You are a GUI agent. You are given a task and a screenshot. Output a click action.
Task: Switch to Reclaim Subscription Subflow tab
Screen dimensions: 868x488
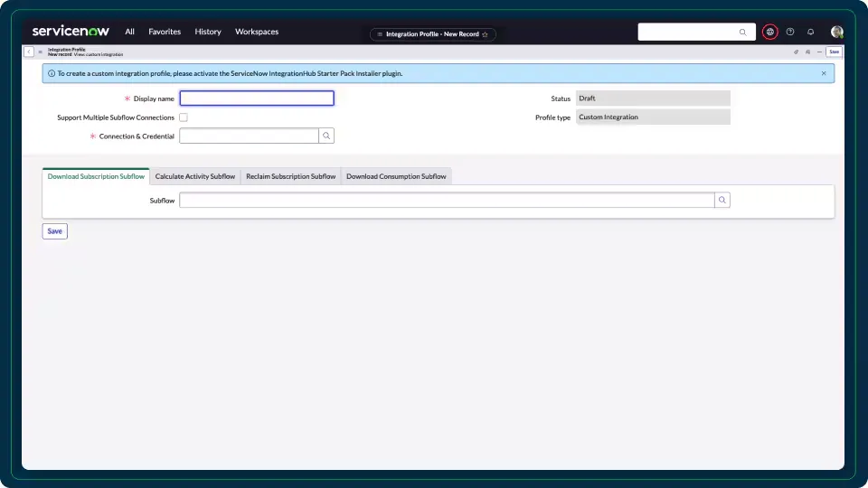click(290, 176)
